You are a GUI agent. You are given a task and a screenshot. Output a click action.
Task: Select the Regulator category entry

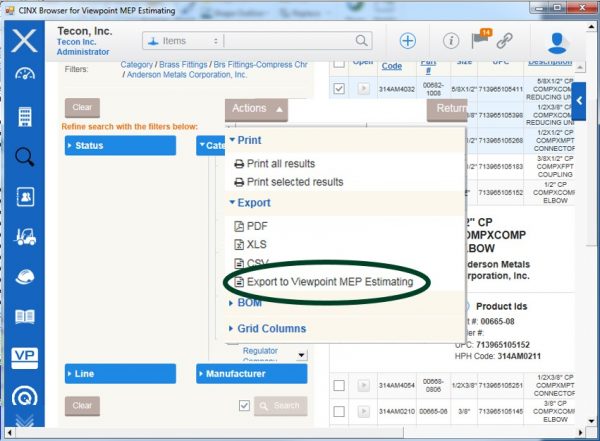(260, 351)
